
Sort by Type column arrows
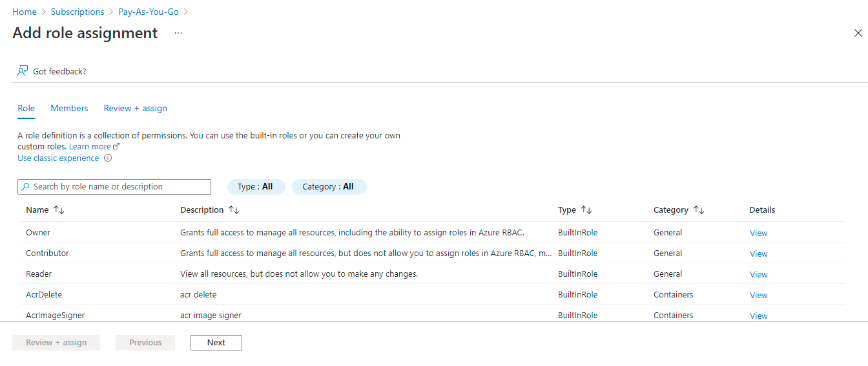coord(586,210)
